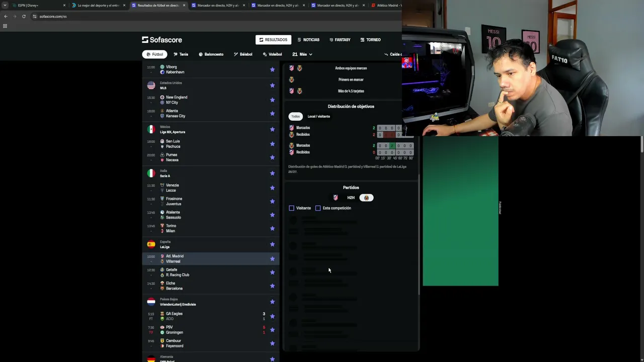Click star for GA Eagles vs ADO
This screenshot has height=362, width=644.
click(x=272, y=316)
